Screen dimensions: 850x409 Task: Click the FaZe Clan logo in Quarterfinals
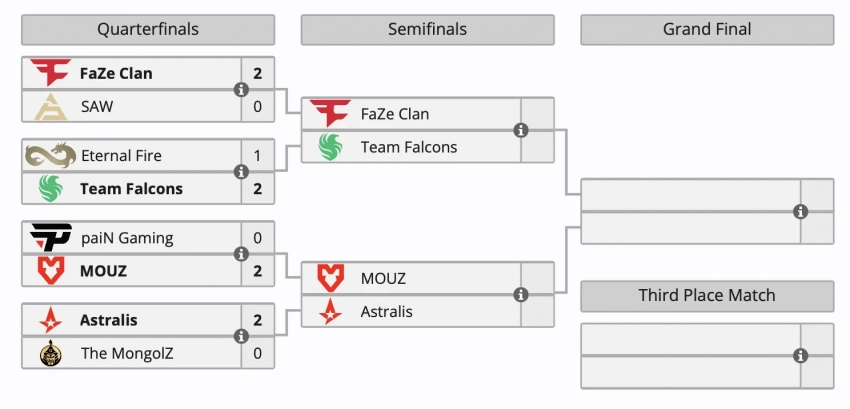[x=49, y=73]
